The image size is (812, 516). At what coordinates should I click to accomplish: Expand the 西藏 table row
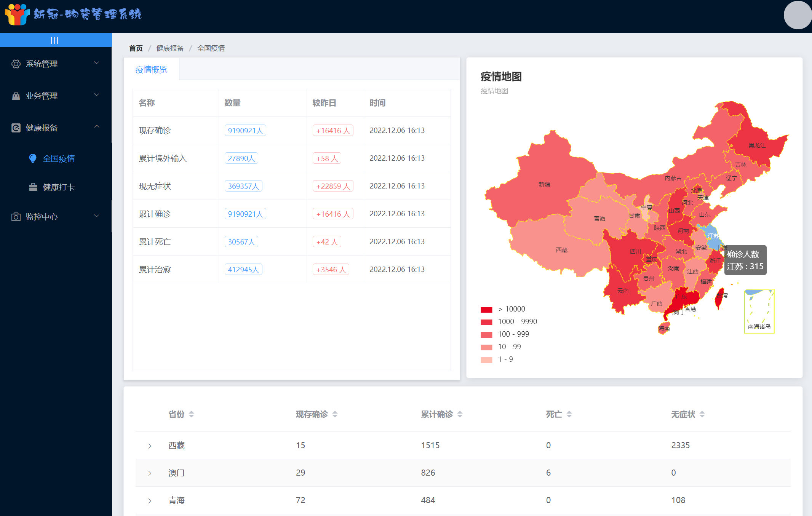coord(150,446)
